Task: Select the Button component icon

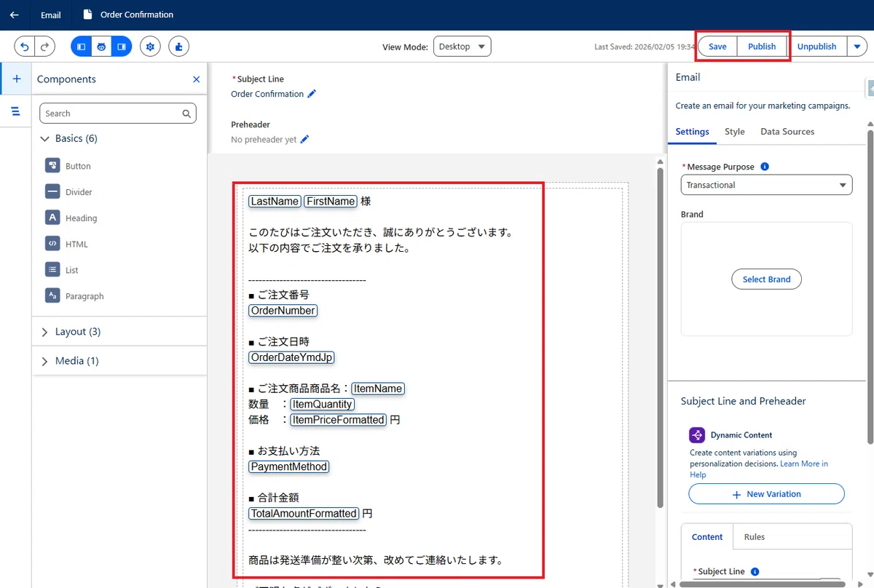Action: point(52,166)
